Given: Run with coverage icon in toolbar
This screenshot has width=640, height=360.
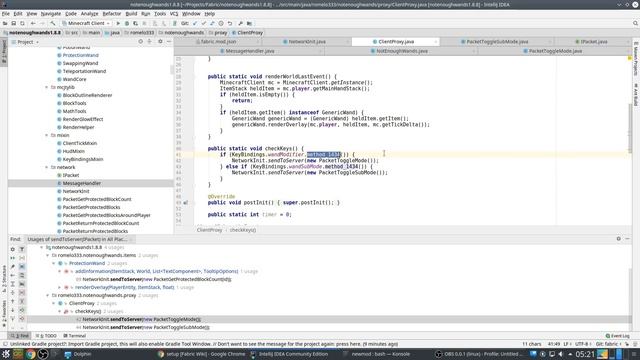Looking at the screenshot, I should coord(136,23).
